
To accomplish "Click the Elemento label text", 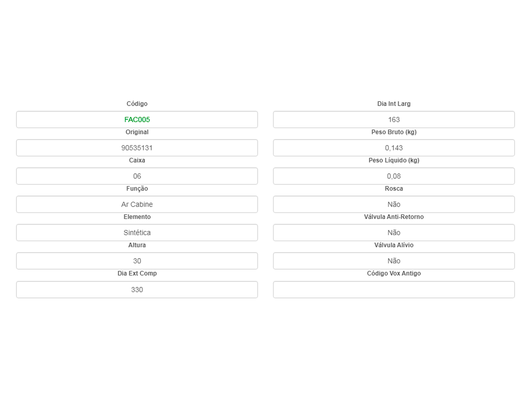I will click(137, 217).
